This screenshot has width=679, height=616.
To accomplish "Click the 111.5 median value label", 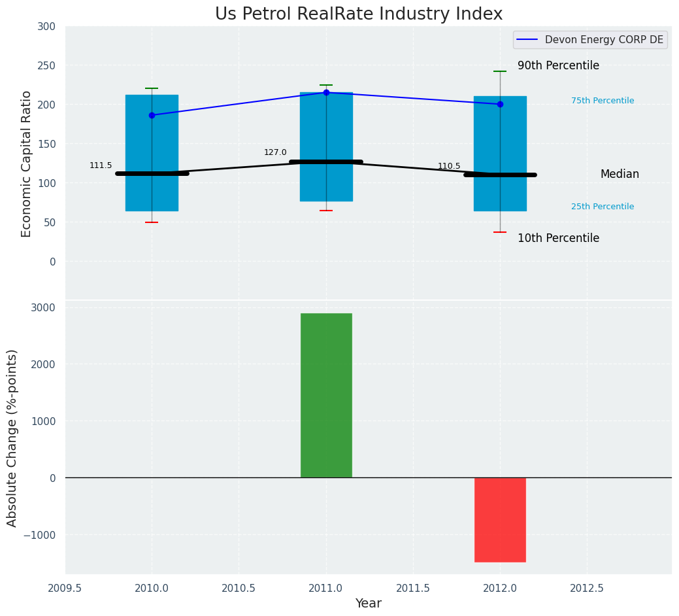I will [101, 165].
